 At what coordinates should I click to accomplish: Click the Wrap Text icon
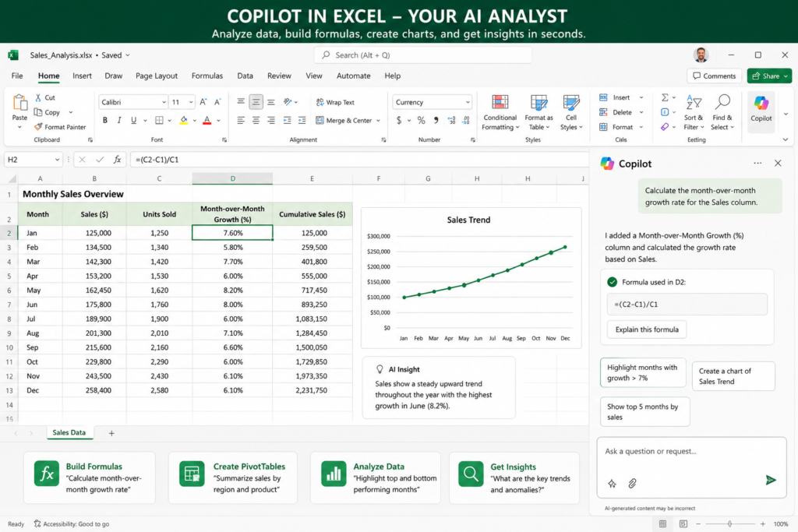tap(320, 102)
